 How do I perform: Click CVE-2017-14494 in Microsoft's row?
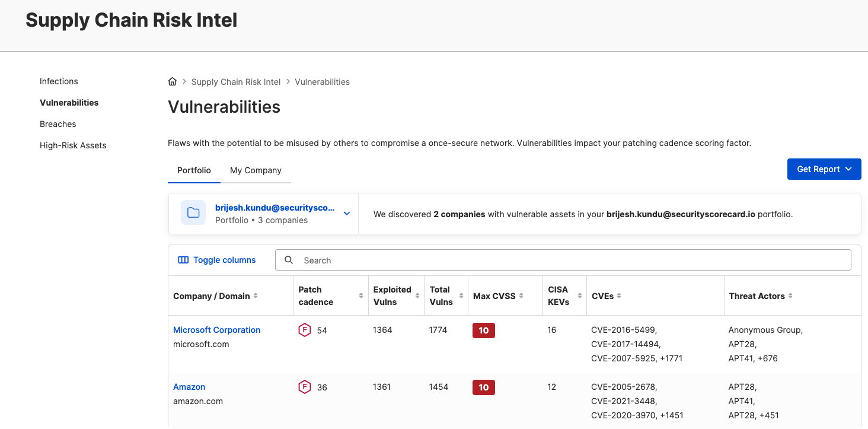tap(626, 344)
